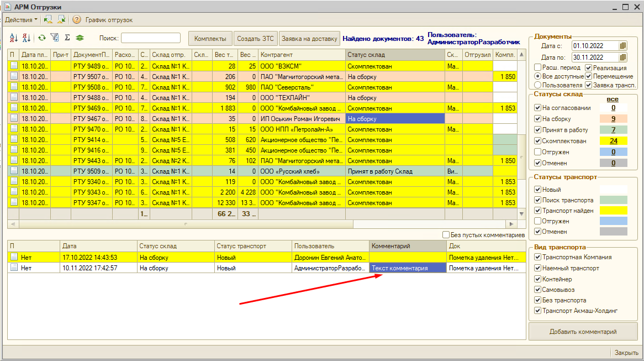Refresh the document list
644x361 pixels.
tap(42, 38)
